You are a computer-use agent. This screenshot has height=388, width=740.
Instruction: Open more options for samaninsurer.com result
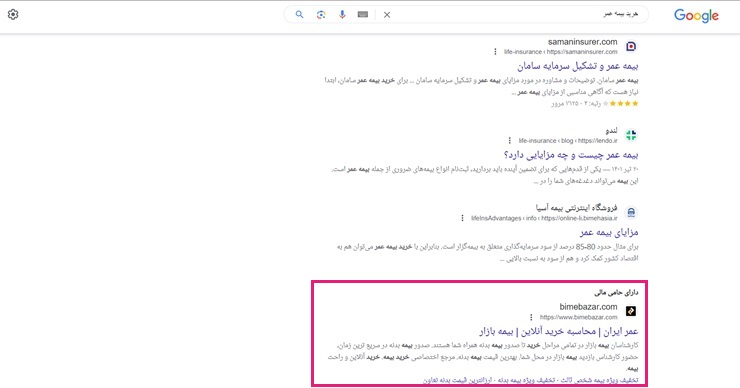click(495, 51)
